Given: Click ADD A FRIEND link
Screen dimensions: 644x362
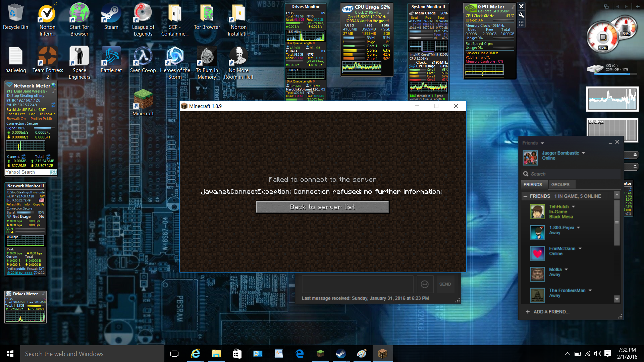Looking at the screenshot, I should click(551, 312).
